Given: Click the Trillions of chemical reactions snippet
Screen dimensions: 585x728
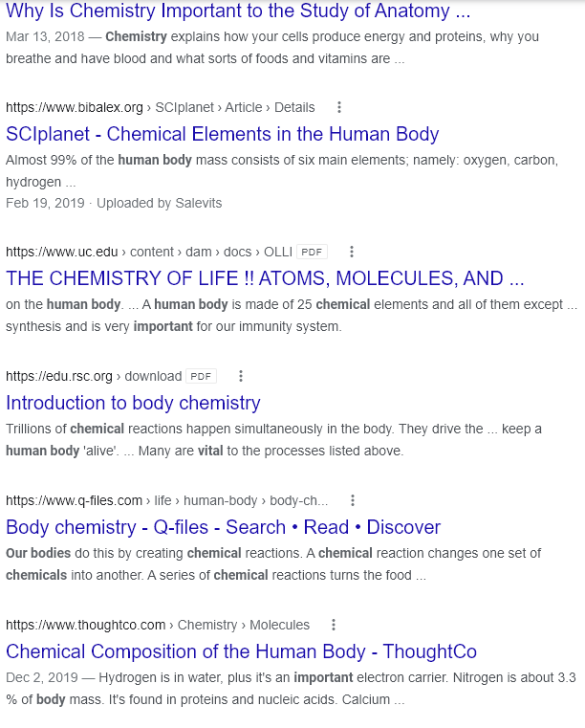Looking at the screenshot, I should [x=273, y=440].
